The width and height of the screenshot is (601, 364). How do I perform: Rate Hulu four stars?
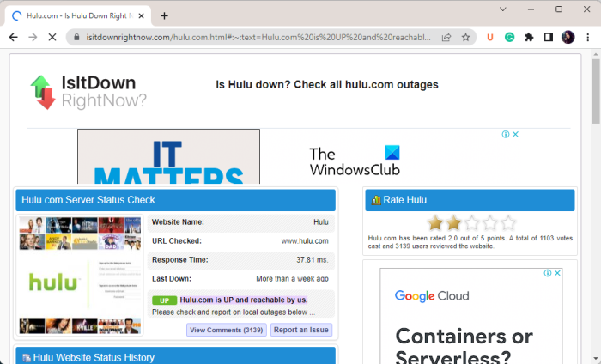490,223
